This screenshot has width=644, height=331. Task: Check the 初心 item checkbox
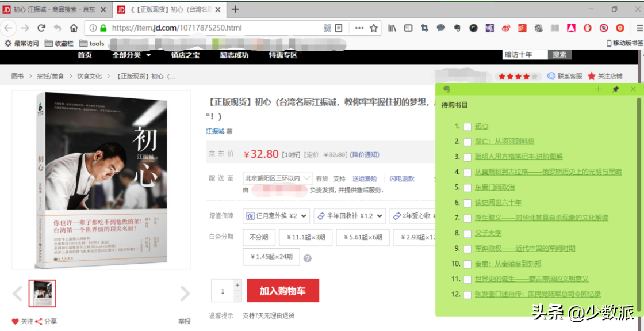(467, 127)
